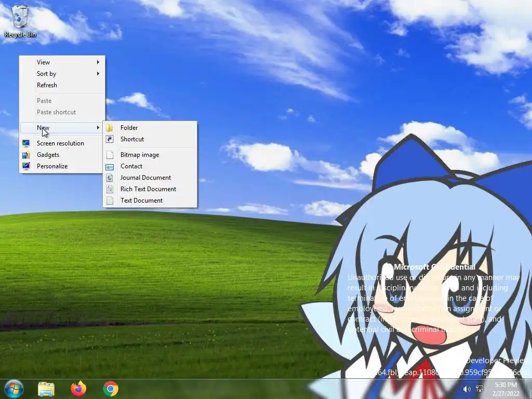Select the New menu entry

tap(62, 128)
